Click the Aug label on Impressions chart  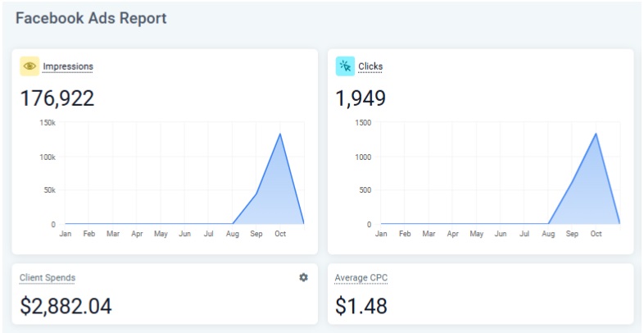point(233,234)
